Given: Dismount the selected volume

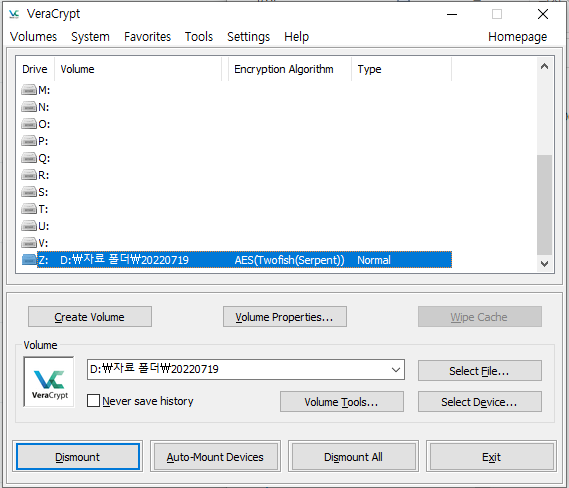Looking at the screenshot, I should pos(77,457).
